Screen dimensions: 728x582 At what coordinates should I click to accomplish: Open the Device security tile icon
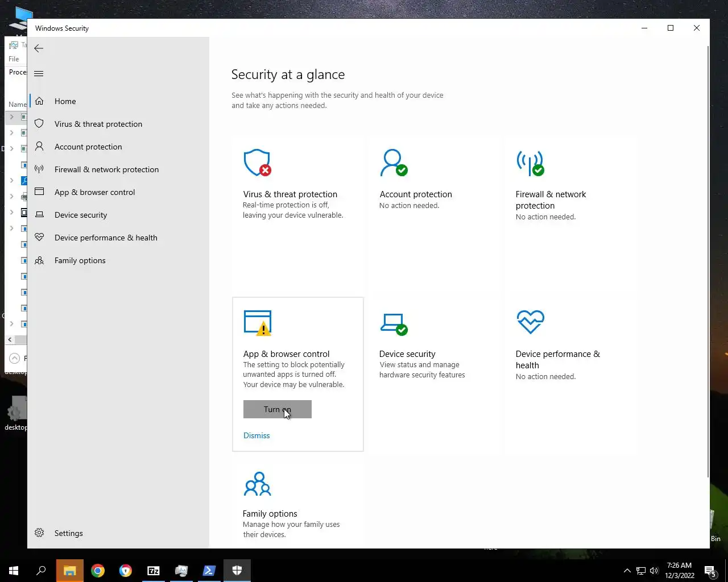tap(394, 324)
